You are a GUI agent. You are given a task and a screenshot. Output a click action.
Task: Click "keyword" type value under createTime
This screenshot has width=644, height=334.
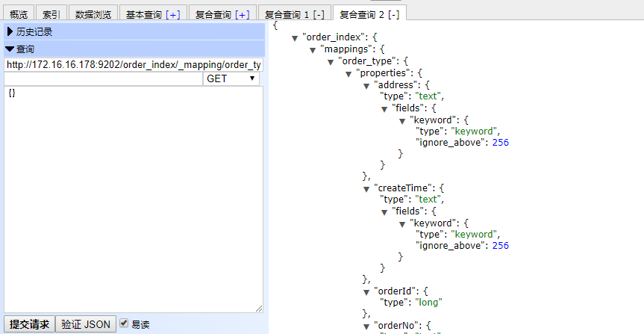tap(475, 235)
